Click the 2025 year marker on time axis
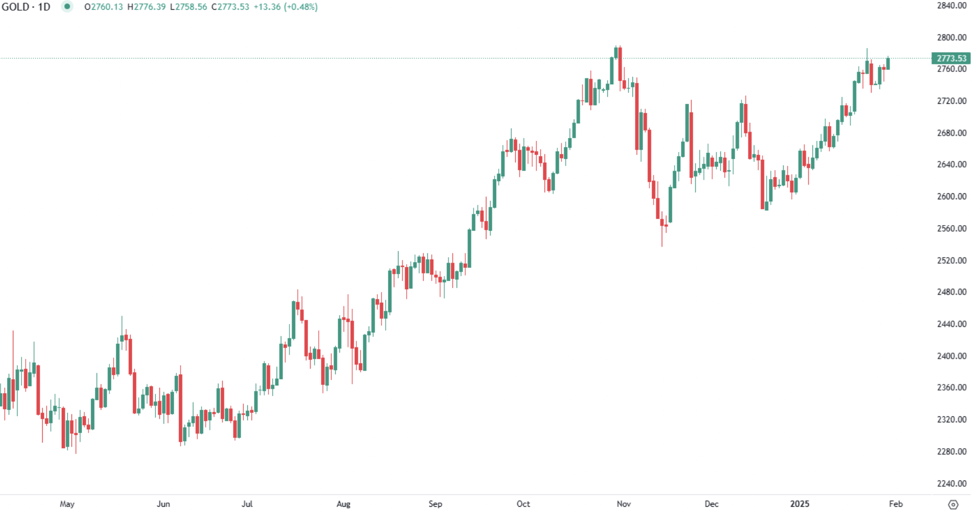980x517 pixels. [x=800, y=504]
